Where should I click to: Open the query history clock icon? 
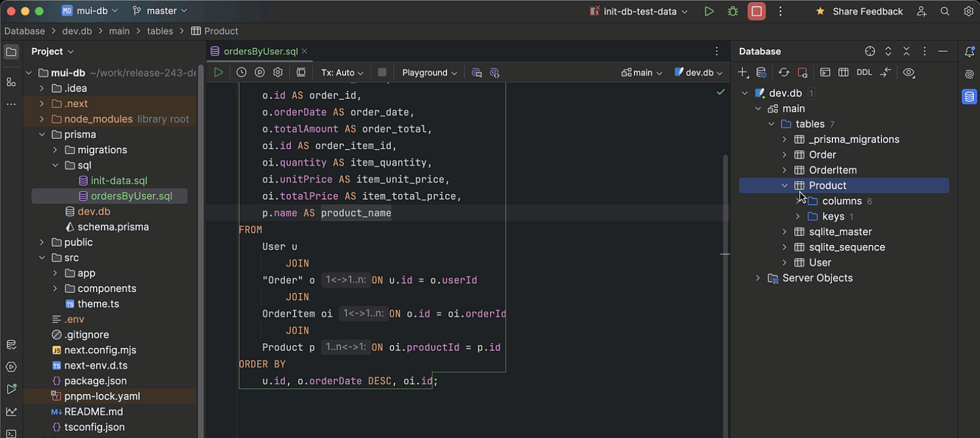tap(241, 73)
